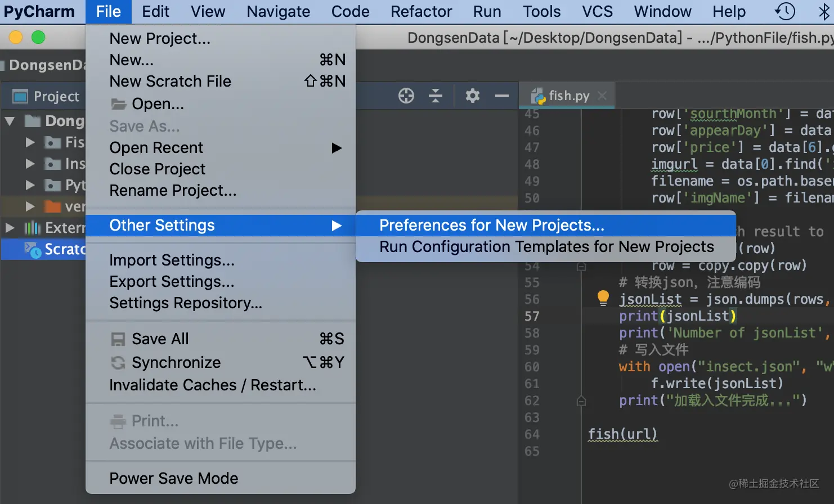This screenshot has height=504, width=834.
Task: Close the fish.py editor tab
Action: coord(602,96)
